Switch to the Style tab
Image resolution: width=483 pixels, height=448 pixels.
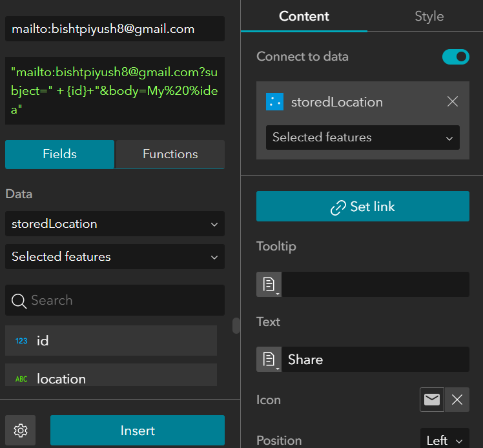(x=429, y=17)
